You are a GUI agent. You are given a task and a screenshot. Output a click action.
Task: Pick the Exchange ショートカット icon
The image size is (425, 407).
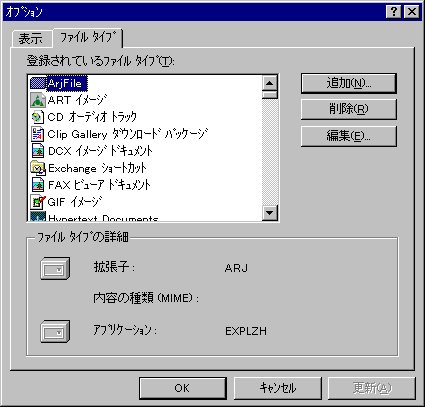coord(38,168)
